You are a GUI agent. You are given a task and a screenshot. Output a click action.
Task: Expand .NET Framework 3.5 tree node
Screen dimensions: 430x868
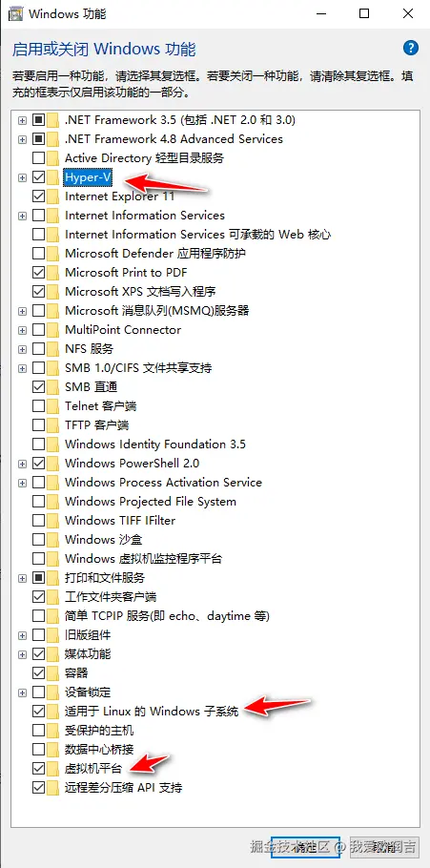click(x=22, y=120)
